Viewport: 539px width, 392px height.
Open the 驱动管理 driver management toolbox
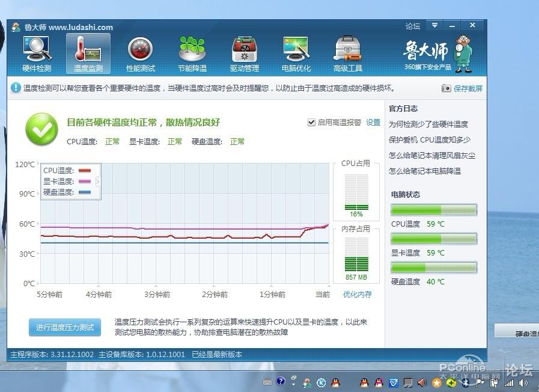pos(245,54)
